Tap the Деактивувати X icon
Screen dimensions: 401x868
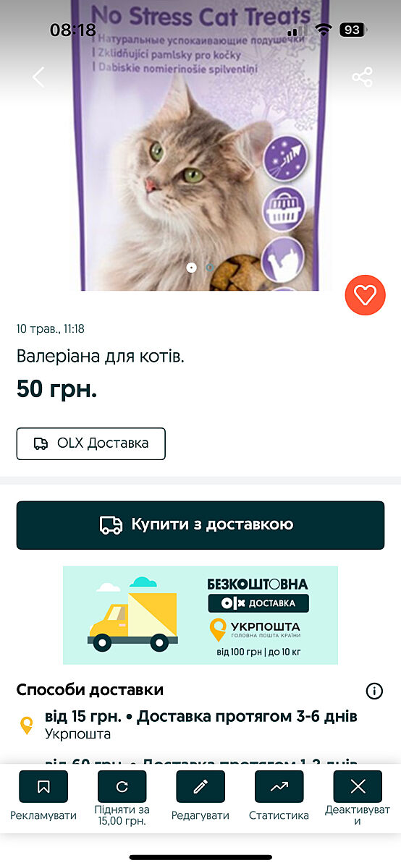click(x=358, y=787)
